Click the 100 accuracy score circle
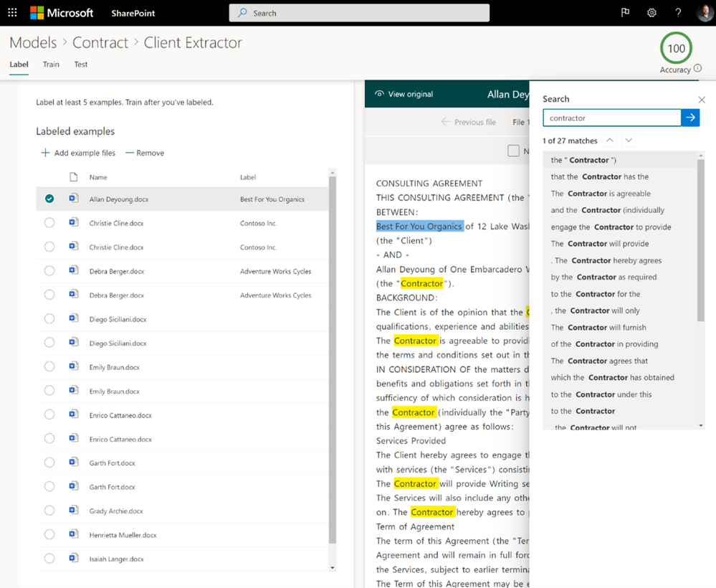The height and width of the screenshot is (588, 716). pos(677,48)
